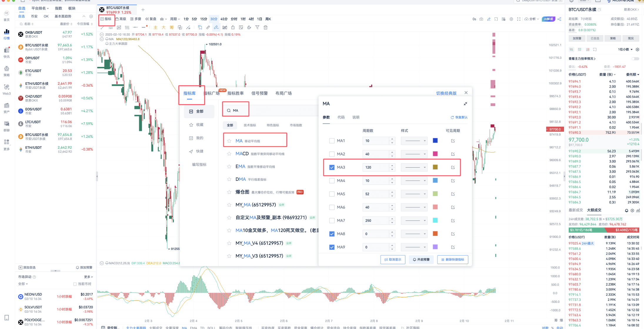Open MA5 line style dropdown
This screenshot has height=329, width=644.
[x=414, y=194]
